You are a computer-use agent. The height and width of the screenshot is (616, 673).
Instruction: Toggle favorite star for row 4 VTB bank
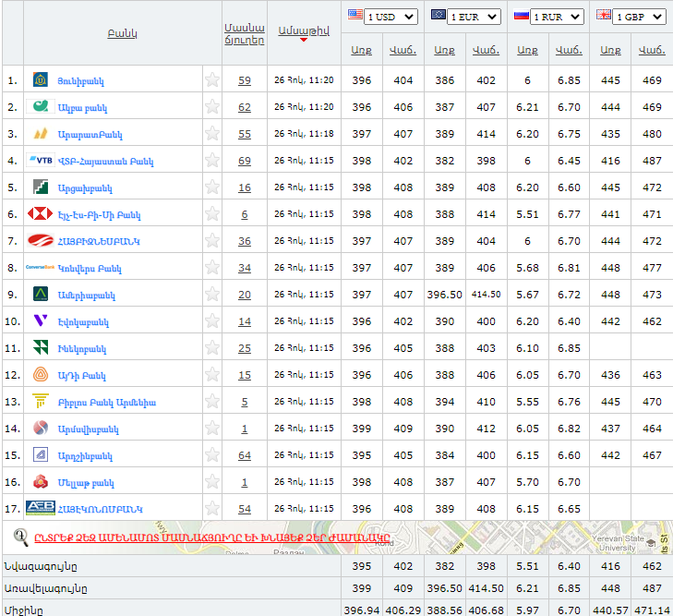[x=212, y=160]
